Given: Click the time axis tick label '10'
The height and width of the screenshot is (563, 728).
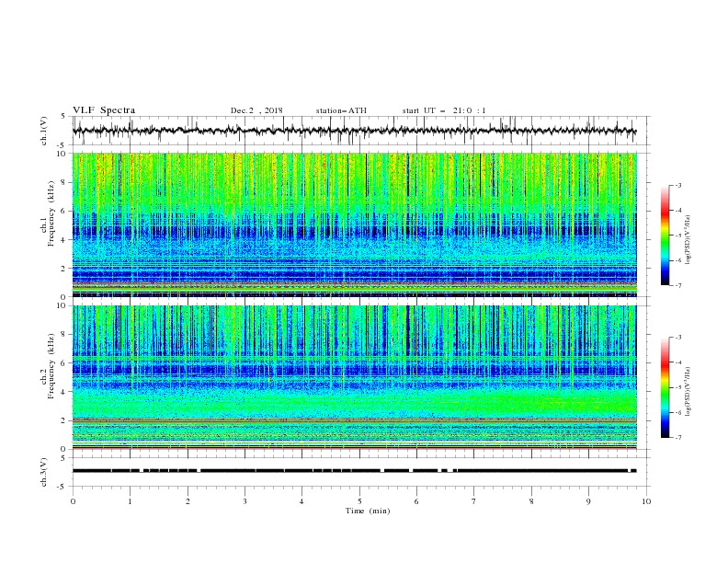Looking at the screenshot, I should coord(646,501).
